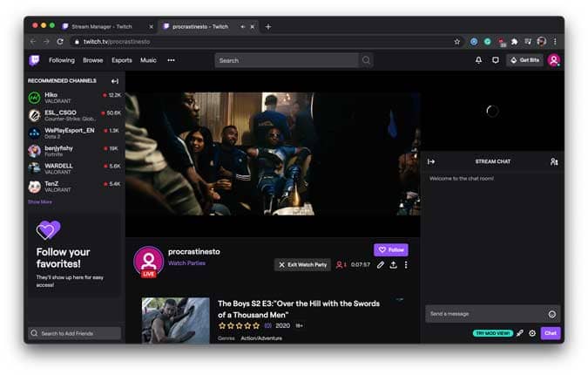This screenshot has height=375, width=588.
Task: Open the Music nav item
Action: (148, 60)
